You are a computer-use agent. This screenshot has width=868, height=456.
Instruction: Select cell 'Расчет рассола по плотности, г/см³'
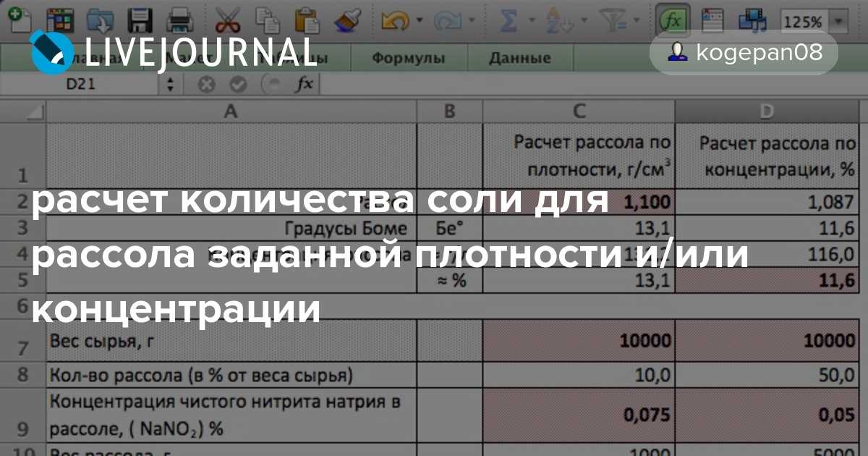point(579,156)
